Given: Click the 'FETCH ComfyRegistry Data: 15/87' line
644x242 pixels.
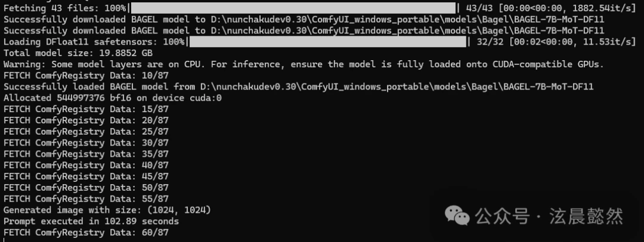Looking at the screenshot, I should point(86,109).
